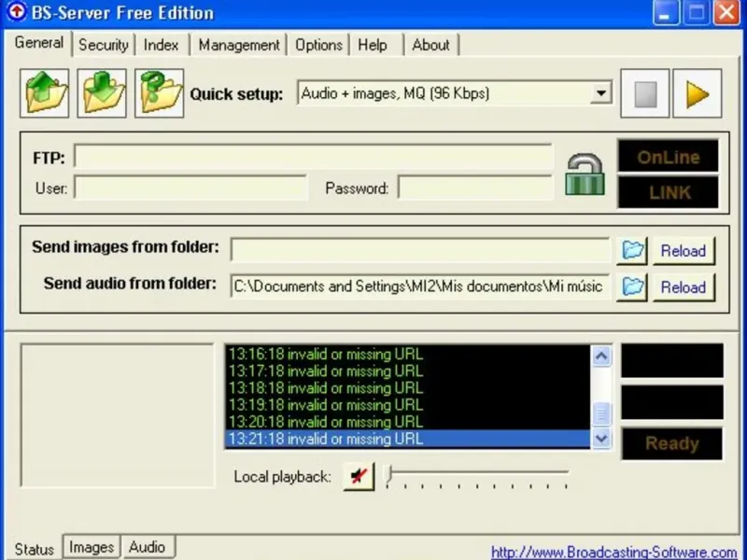Minimize the BS-Server window

666,13
